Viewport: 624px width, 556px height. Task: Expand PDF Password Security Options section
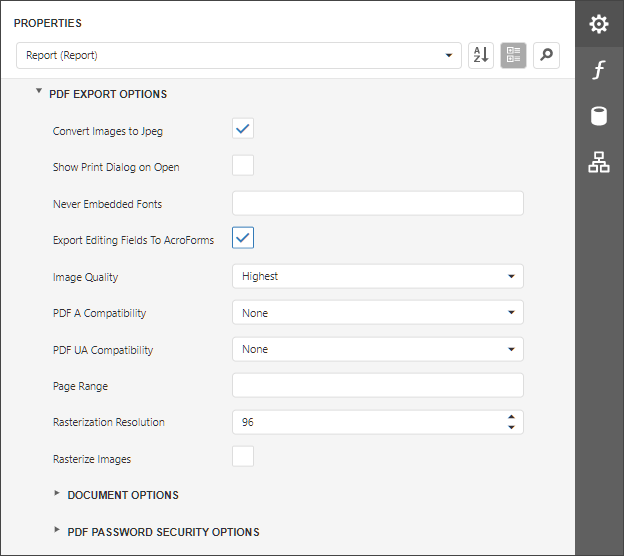57,530
